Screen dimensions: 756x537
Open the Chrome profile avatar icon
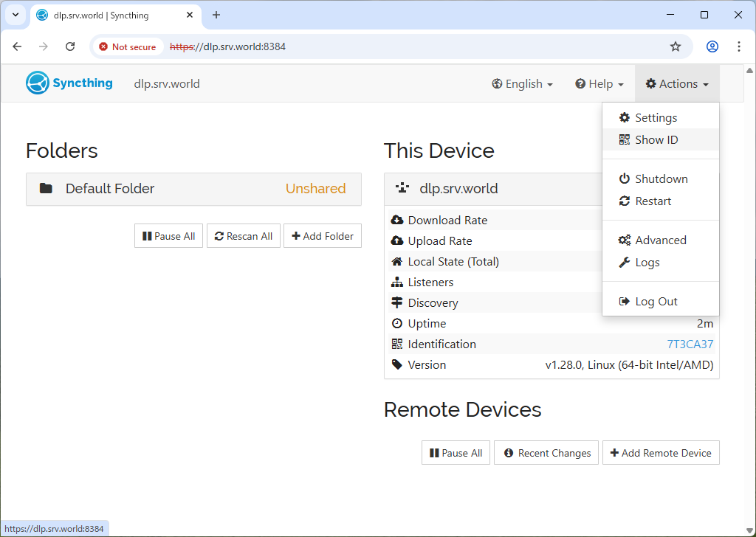point(712,46)
